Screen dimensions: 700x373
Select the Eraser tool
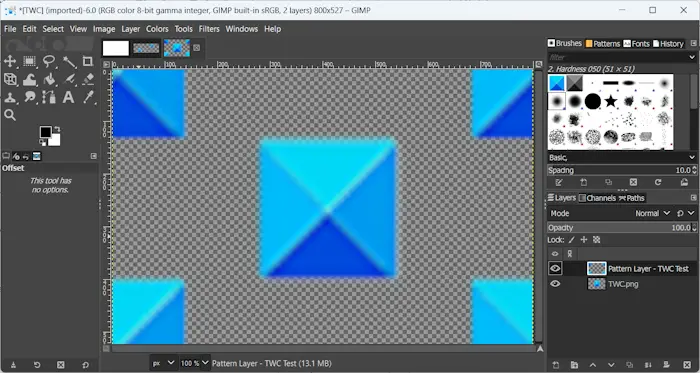pos(88,79)
